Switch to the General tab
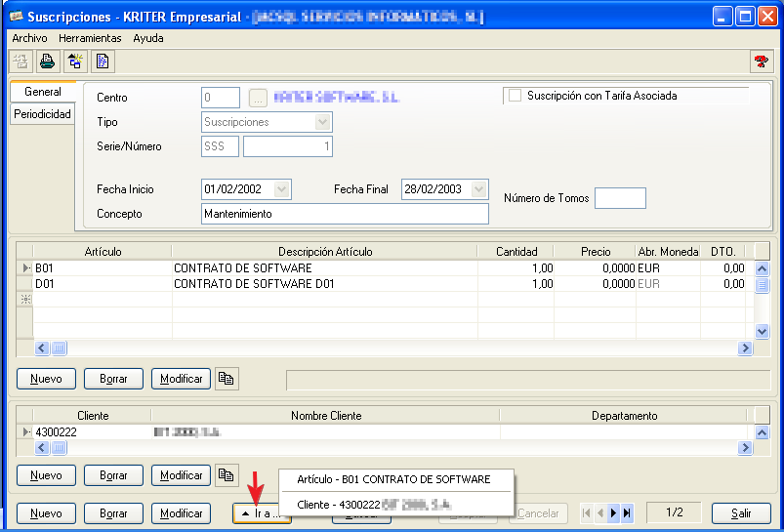The width and height of the screenshot is (784, 532). 43,92
